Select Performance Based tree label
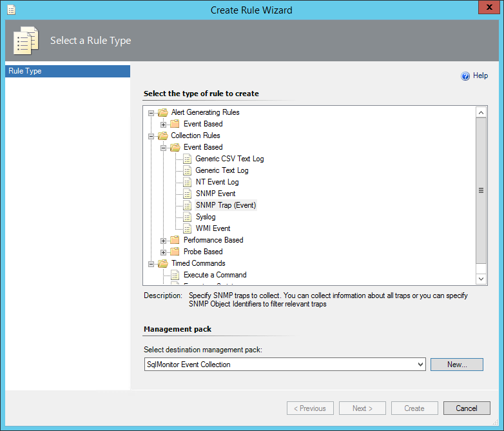 coord(213,240)
